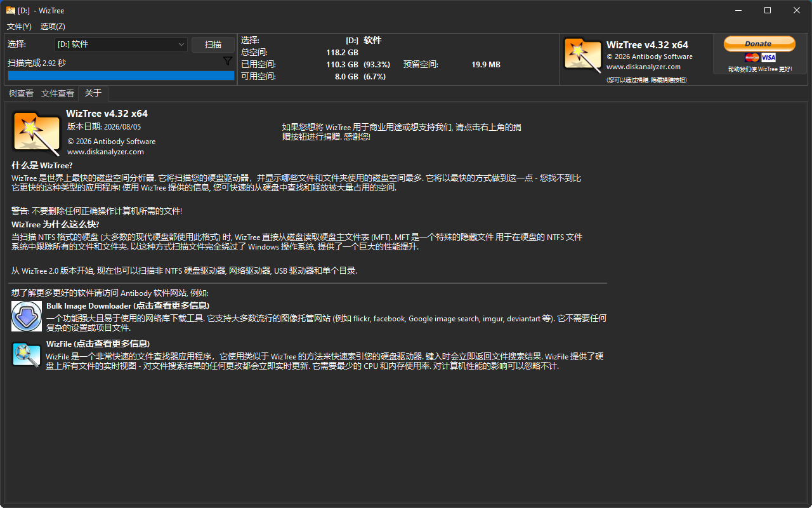This screenshot has height=508, width=812.
Task: Click the WizTree icon in the title bar
Action: pyautogui.click(x=11, y=10)
